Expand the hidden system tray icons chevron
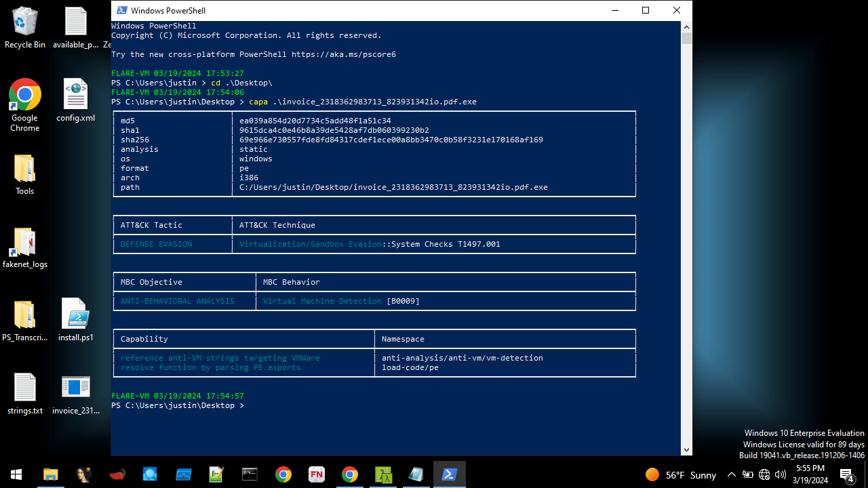The height and width of the screenshot is (488, 868). click(731, 474)
